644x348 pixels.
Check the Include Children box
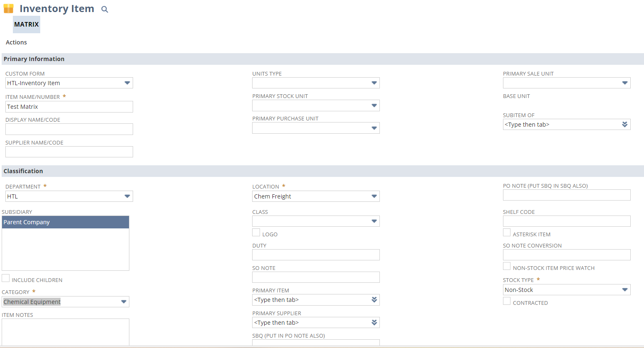[x=6, y=278]
